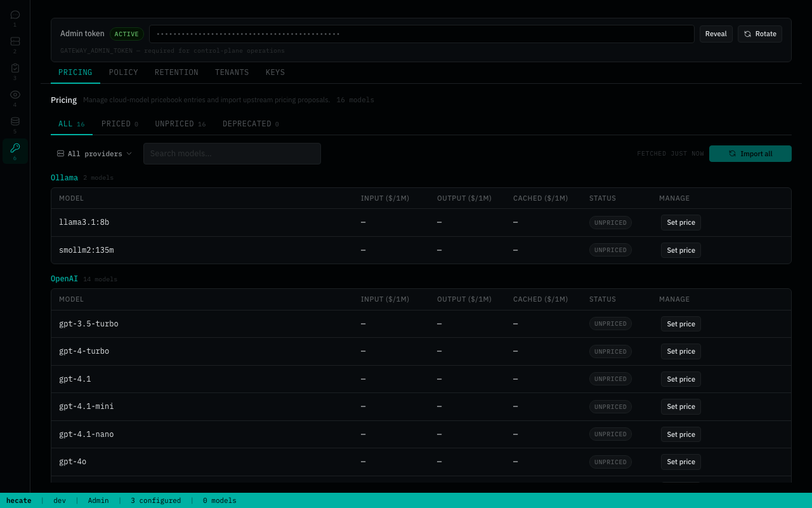The width and height of the screenshot is (812, 508).
Task: Click FETCHED JUST NOW label
Action: [671, 154]
